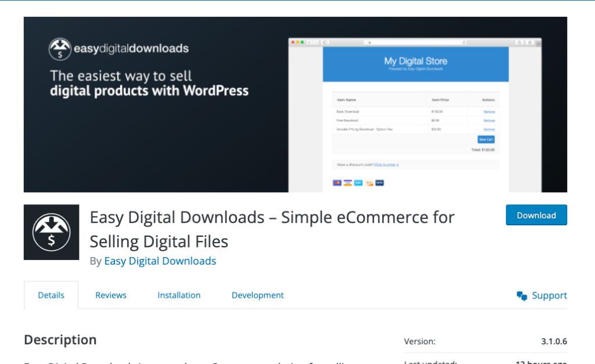Screen dimensions: 595x364
Task: Click the Version: label
Action: pos(420,341)
